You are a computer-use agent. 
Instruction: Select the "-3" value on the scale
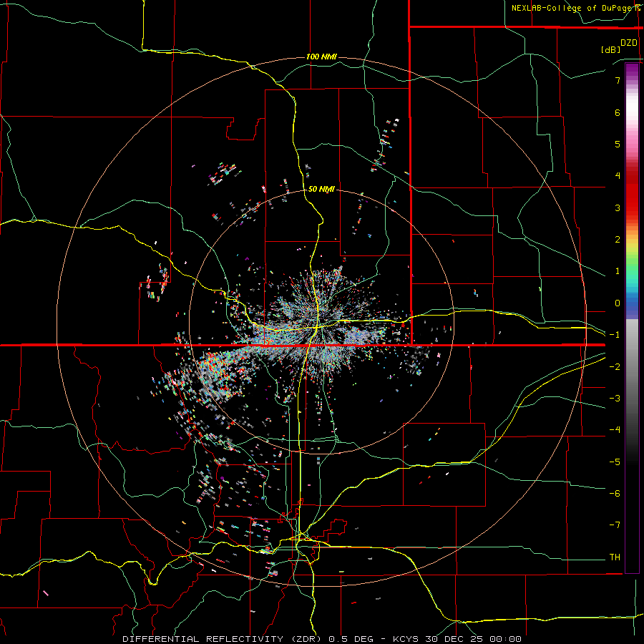pyautogui.click(x=615, y=399)
